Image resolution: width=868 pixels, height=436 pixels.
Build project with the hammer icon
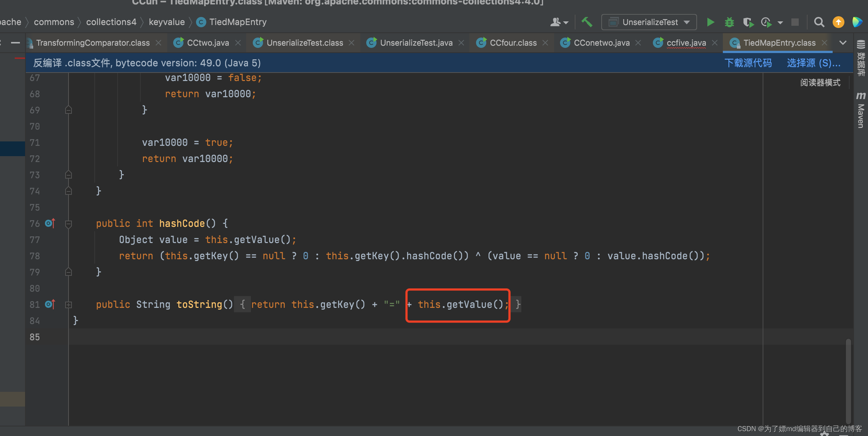click(x=587, y=22)
